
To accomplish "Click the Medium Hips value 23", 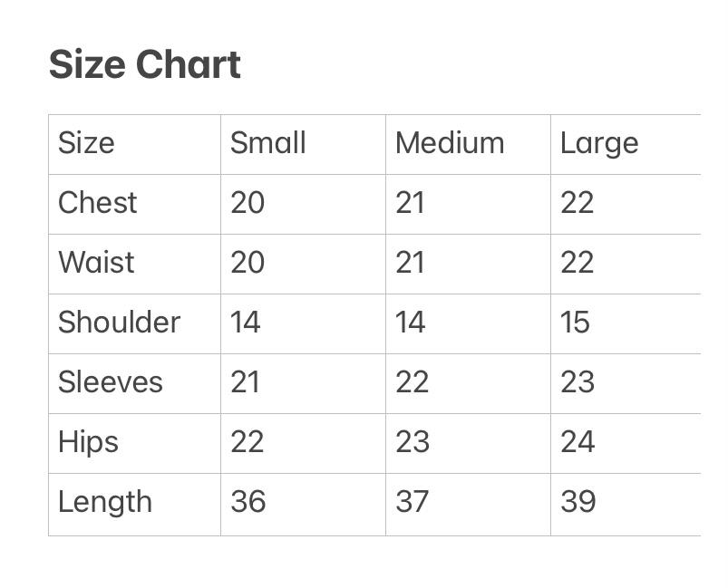I will click(x=413, y=442).
